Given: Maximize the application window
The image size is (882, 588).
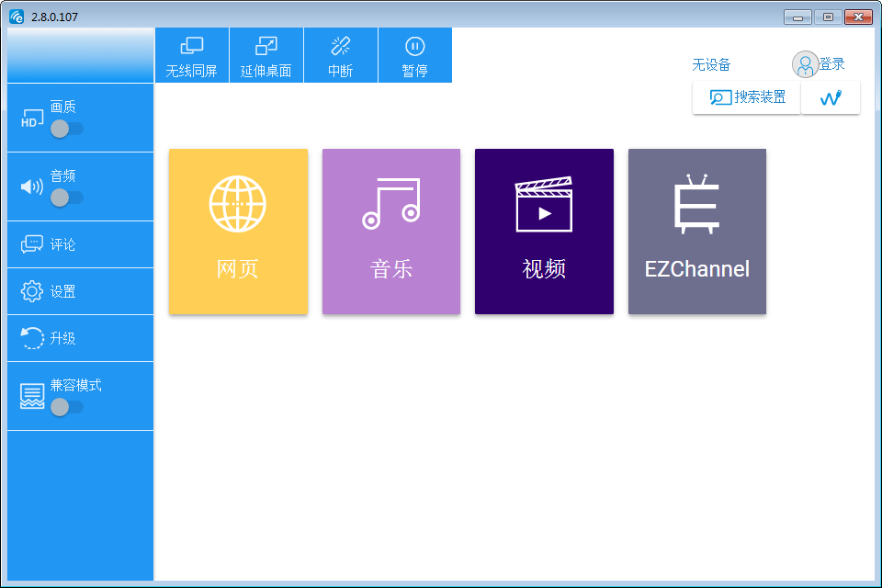Looking at the screenshot, I should (x=828, y=17).
